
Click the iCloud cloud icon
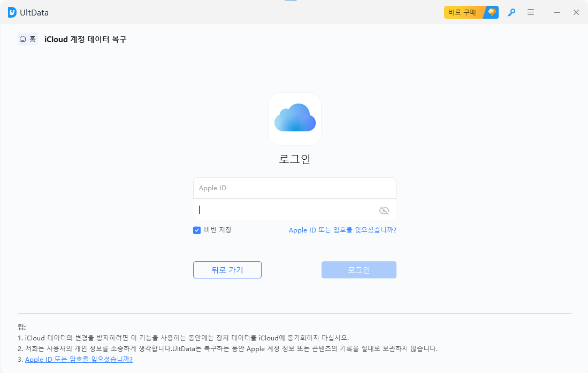point(295,119)
